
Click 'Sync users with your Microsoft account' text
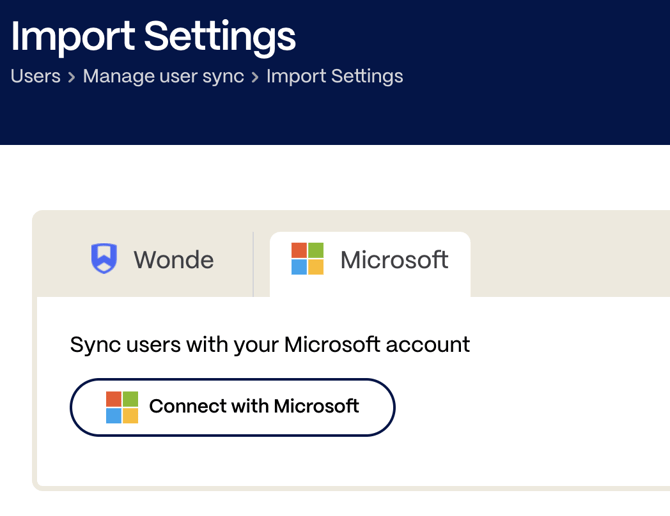270,345
